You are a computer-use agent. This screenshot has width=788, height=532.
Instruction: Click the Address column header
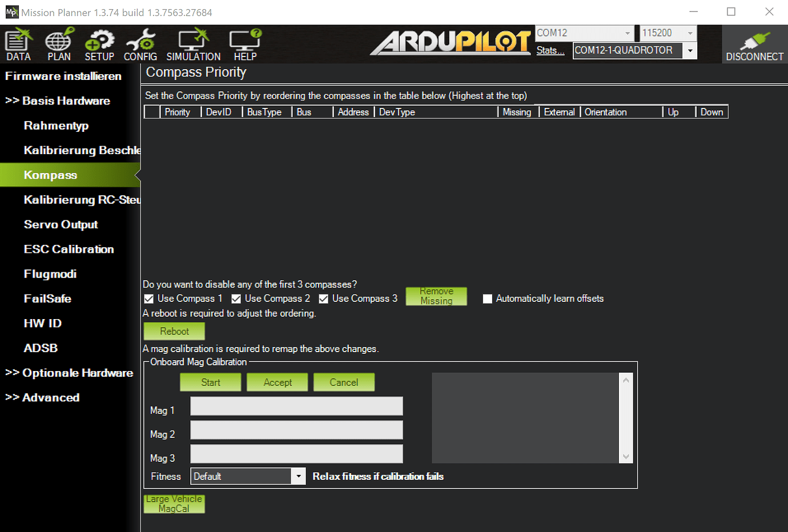[x=353, y=112]
